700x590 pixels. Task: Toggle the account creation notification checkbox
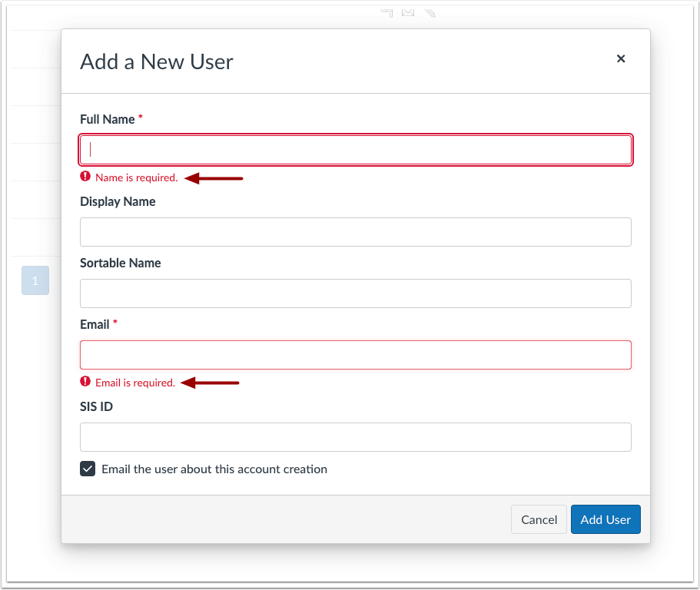(88, 469)
